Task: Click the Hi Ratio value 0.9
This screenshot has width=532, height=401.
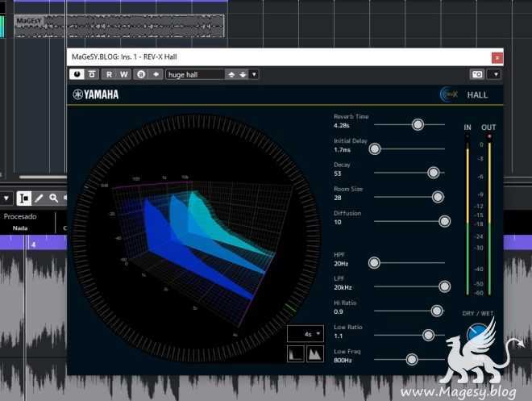Action: pos(339,311)
